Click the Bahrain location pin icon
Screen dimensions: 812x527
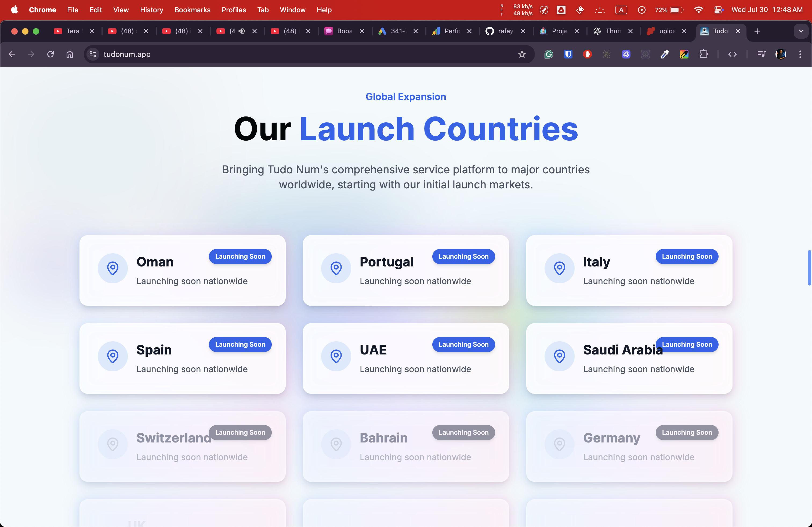(336, 444)
